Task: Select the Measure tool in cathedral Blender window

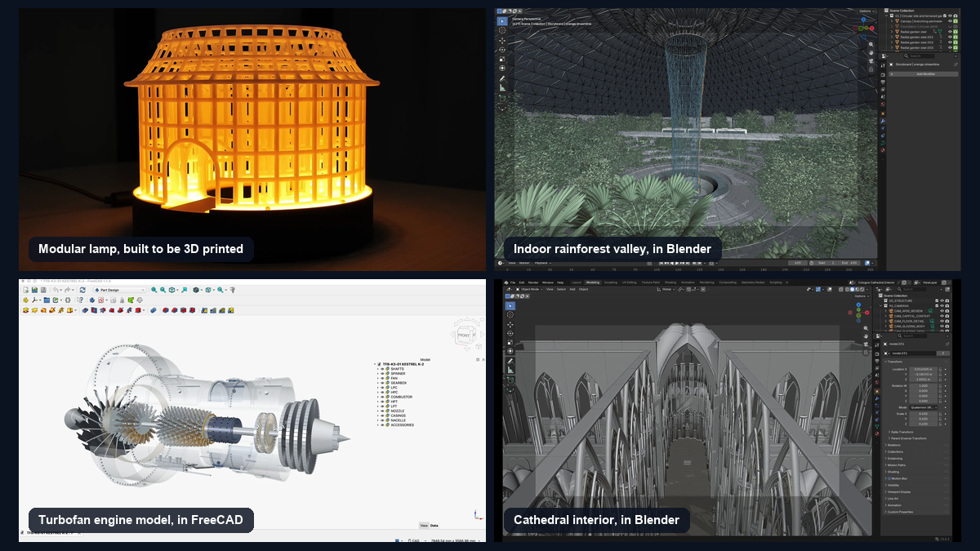Action: tap(510, 370)
